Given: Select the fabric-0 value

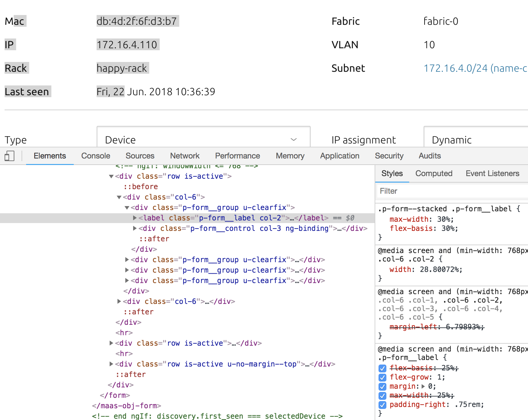Looking at the screenshot, I should (x=441, y=21).
